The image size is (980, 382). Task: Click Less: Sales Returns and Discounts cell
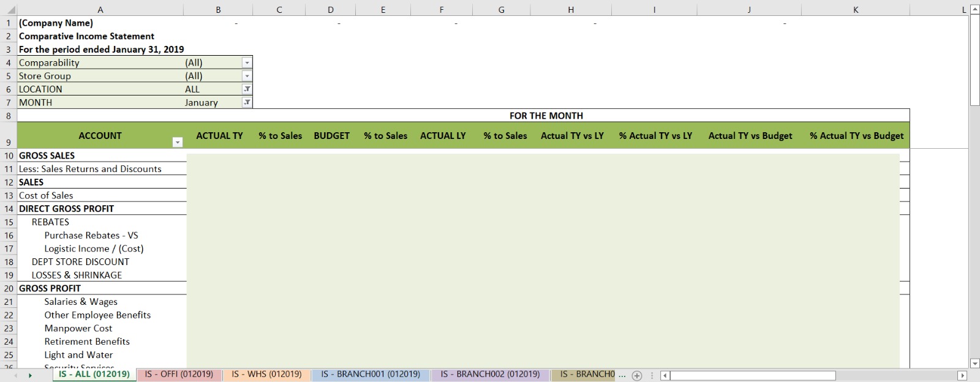pyautogui.click(x=90, y=169)
